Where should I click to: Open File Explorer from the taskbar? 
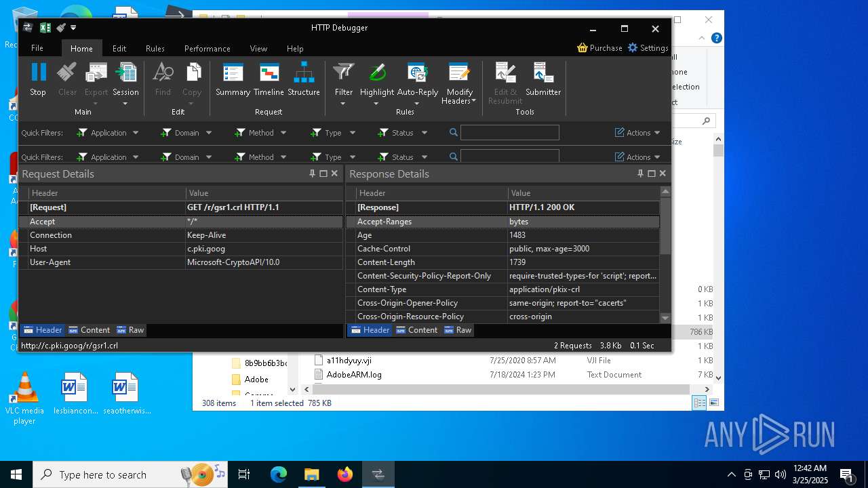pos(312,474)
